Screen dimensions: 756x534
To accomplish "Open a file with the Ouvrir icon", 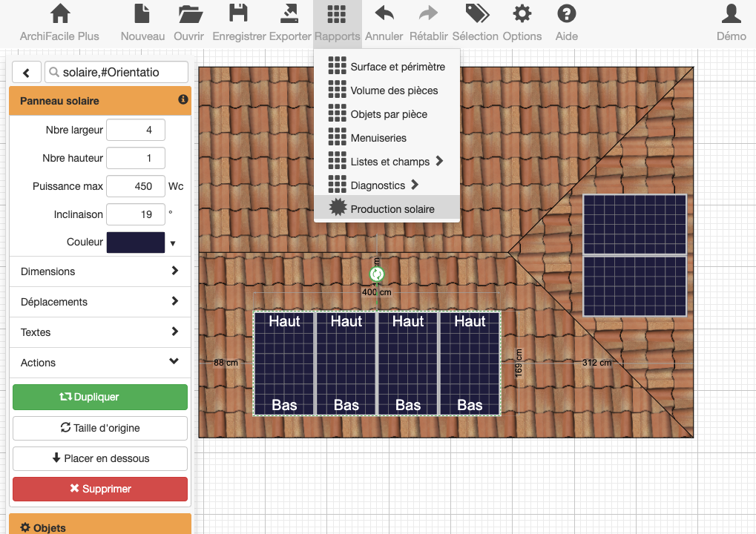I will point(188,14).
